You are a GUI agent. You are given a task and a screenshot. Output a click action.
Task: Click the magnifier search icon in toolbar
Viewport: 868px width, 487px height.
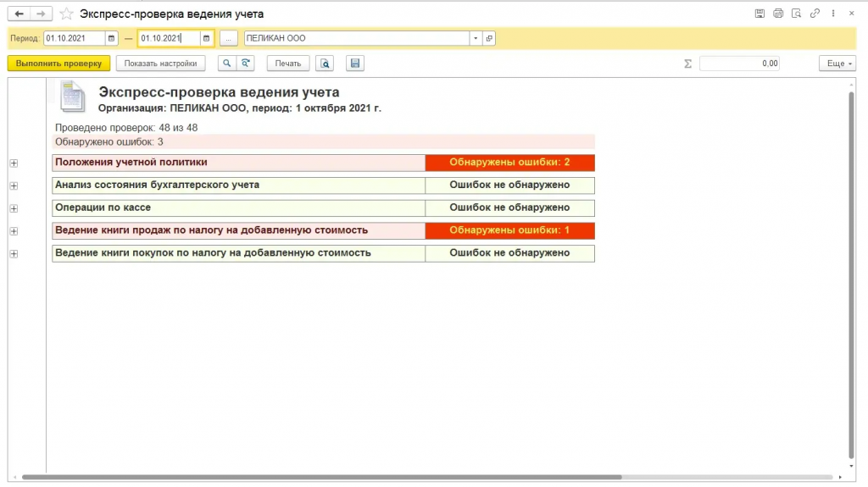click(x=227, y=63)
